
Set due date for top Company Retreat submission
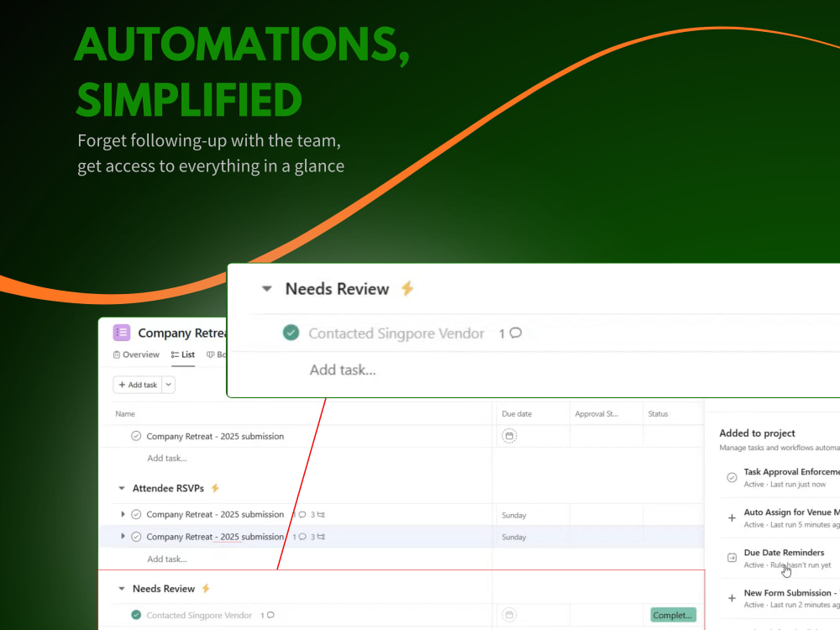click(x=510, y=436)
